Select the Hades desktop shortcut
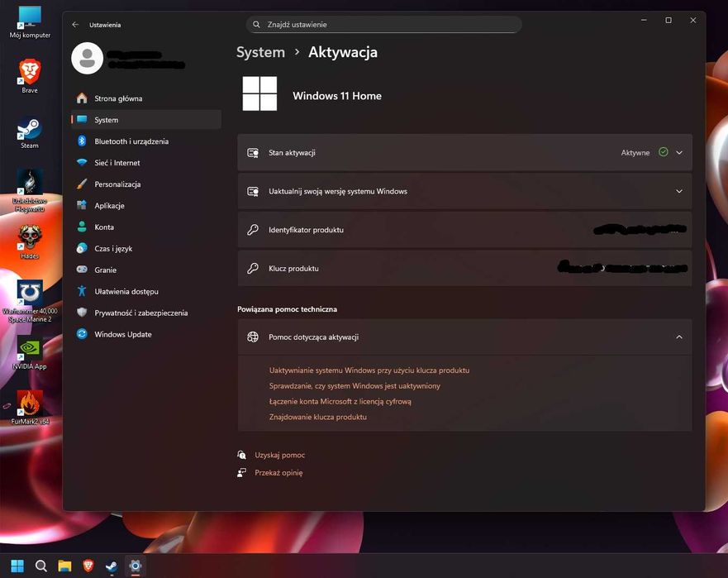 (30, 241)
